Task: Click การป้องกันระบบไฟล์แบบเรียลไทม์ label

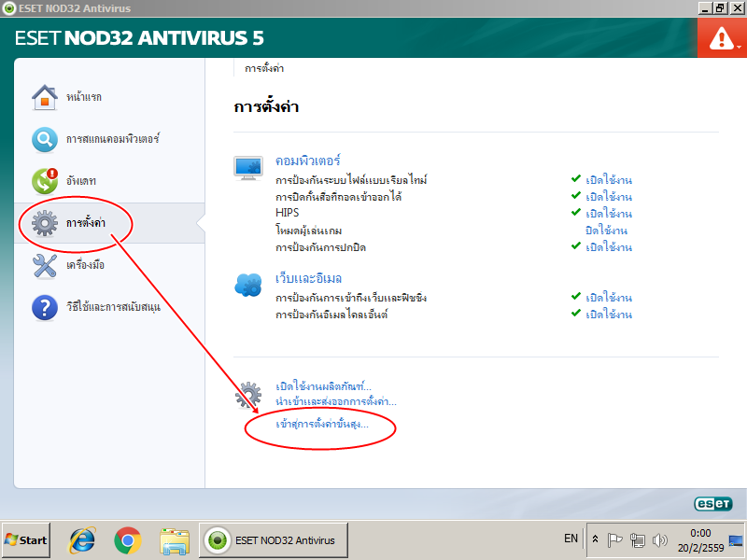Action: [351, 180]
